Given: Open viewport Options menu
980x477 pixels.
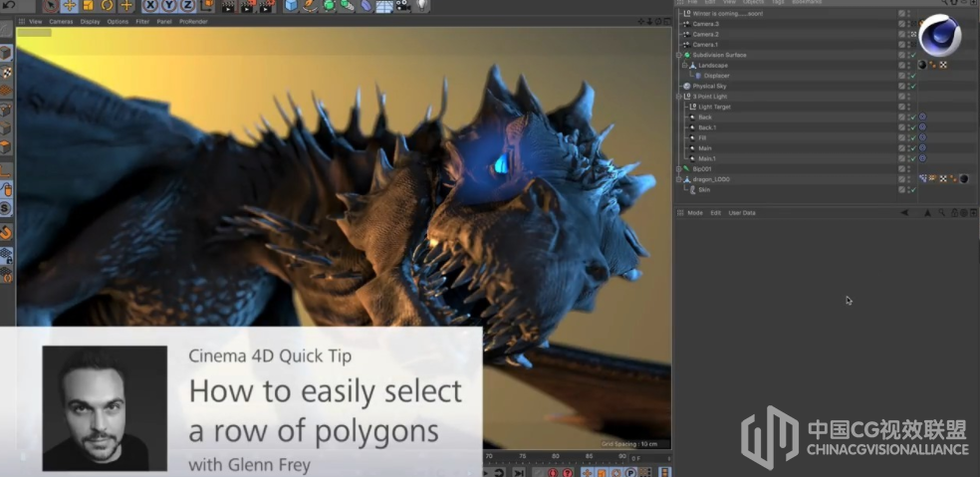Looking at the screenshot, I should (118, 21).
